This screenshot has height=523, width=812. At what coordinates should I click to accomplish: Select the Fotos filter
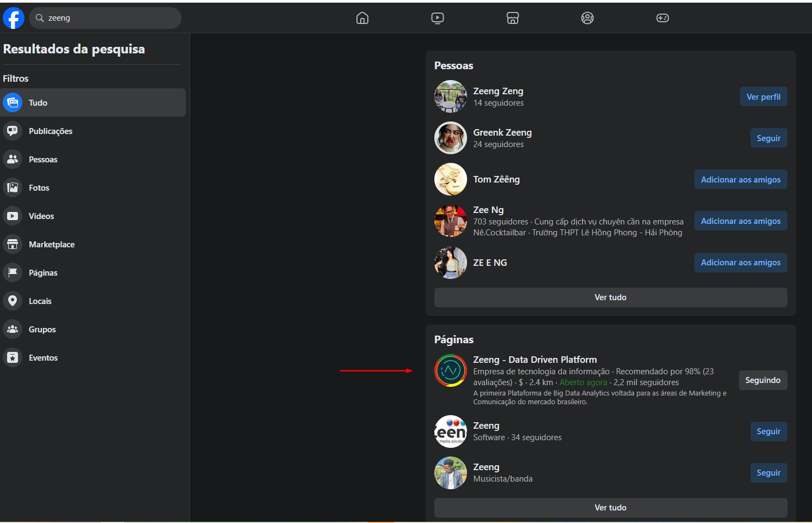tap(39, 188)
